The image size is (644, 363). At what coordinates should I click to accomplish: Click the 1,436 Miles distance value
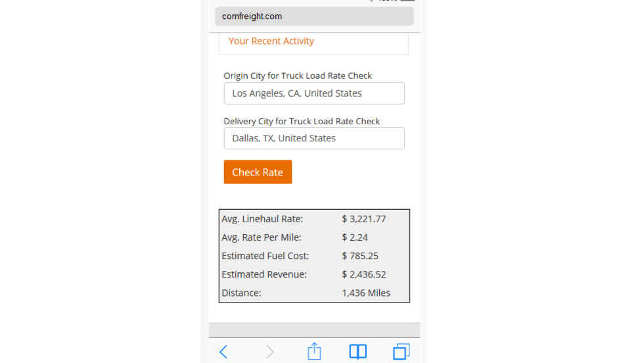tap(365, 293)
